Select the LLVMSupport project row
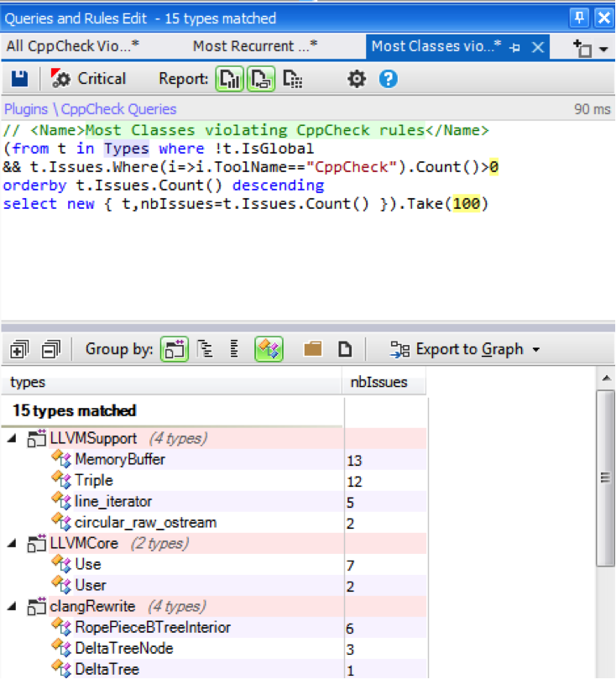The image size is (616, 679). [214, 438]
